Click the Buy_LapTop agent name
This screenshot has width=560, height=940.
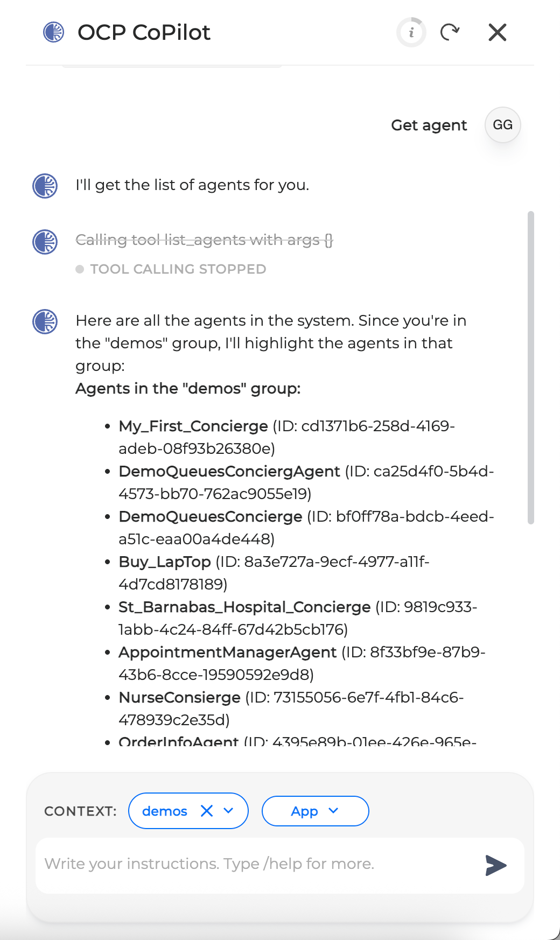coord(165,562)
